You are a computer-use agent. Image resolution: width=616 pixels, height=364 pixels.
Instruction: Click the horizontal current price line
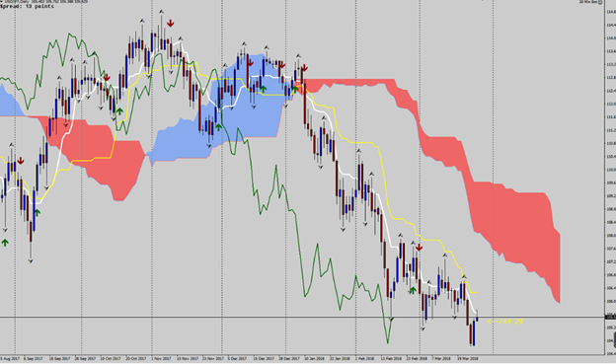point(302,317)
